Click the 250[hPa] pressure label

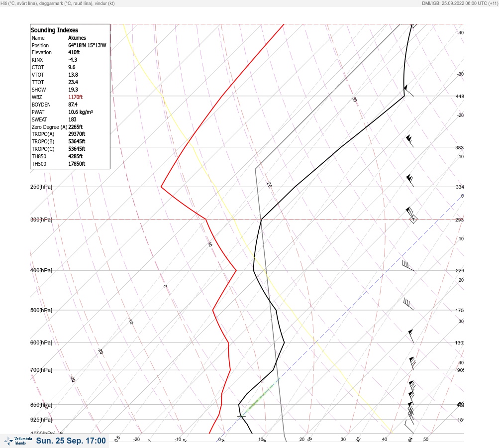click(x=41, y=187)
